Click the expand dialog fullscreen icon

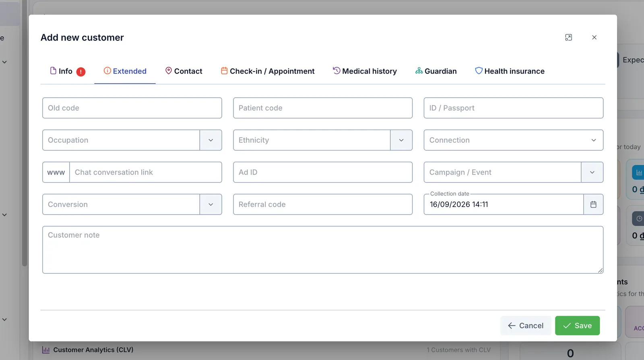click(568, 37)
